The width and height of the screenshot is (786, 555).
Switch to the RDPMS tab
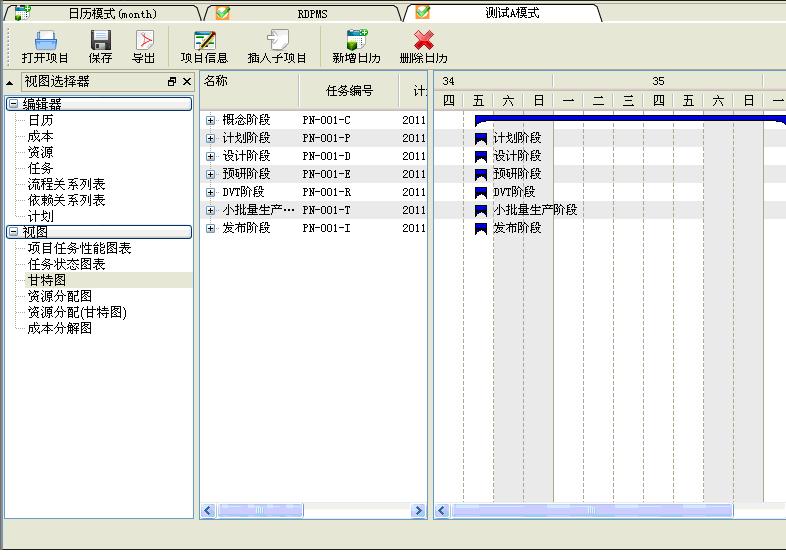311,14
